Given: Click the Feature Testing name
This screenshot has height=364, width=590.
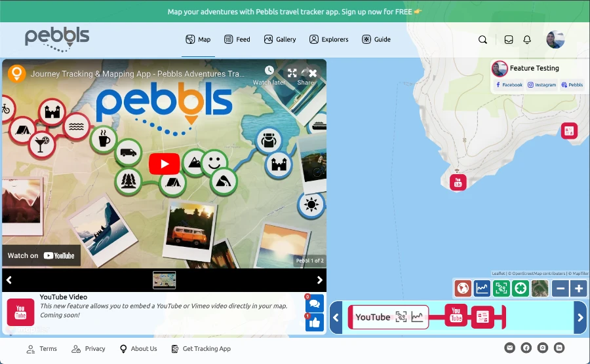Looking at the screenshot, I should [534, 68].
